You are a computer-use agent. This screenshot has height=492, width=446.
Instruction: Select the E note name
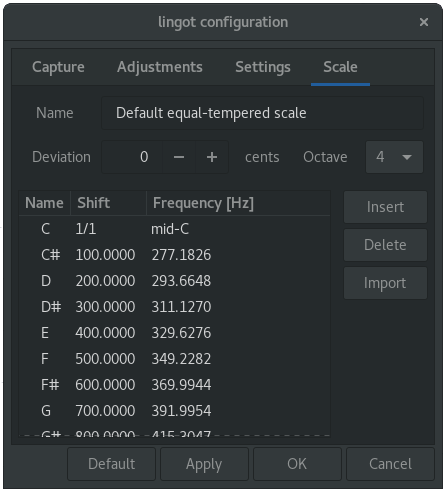click(45, 333)
